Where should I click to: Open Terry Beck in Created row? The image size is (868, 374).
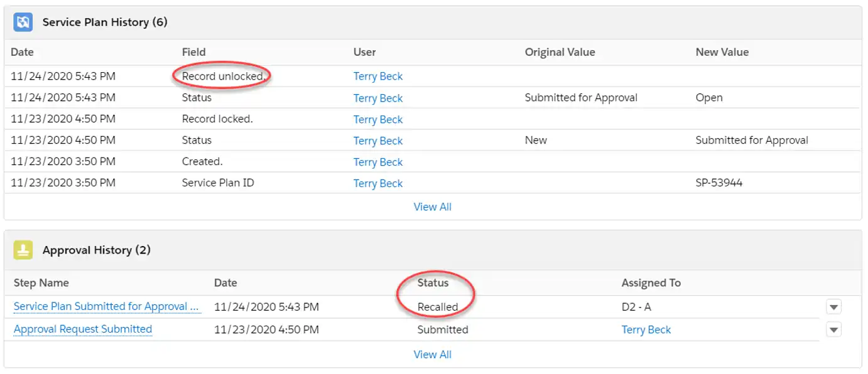pos(378,163)
